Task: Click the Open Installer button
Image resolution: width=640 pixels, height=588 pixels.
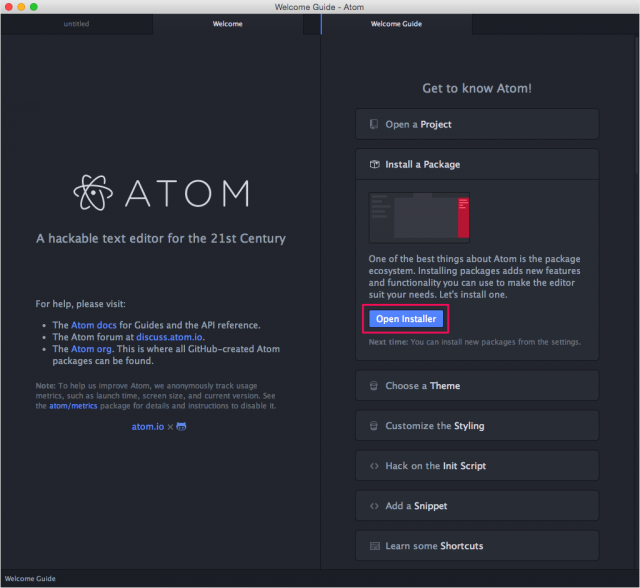Action: 406,319
